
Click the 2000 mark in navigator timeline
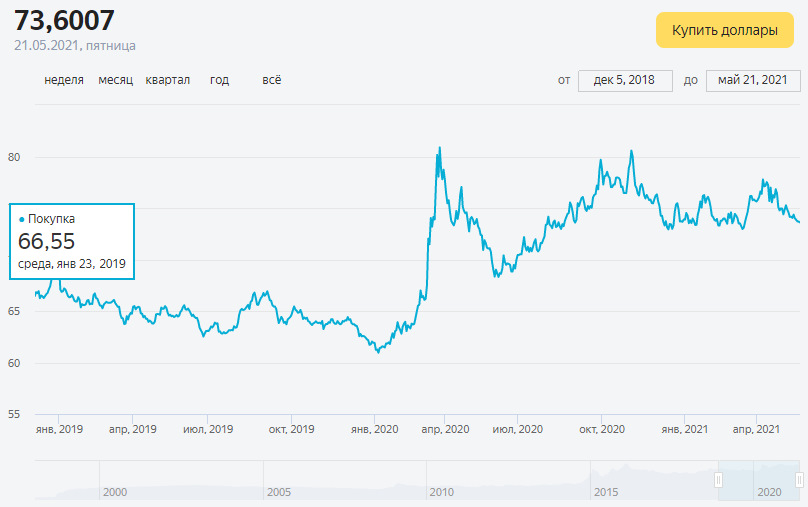(114, 493)
